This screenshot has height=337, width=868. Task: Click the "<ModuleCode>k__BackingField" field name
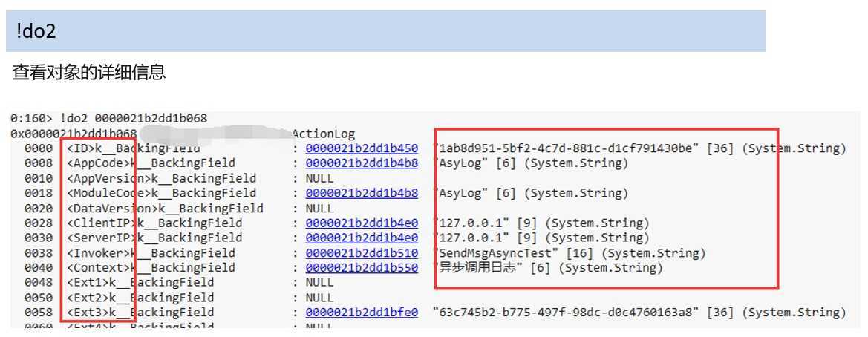(x=162, y=193)
